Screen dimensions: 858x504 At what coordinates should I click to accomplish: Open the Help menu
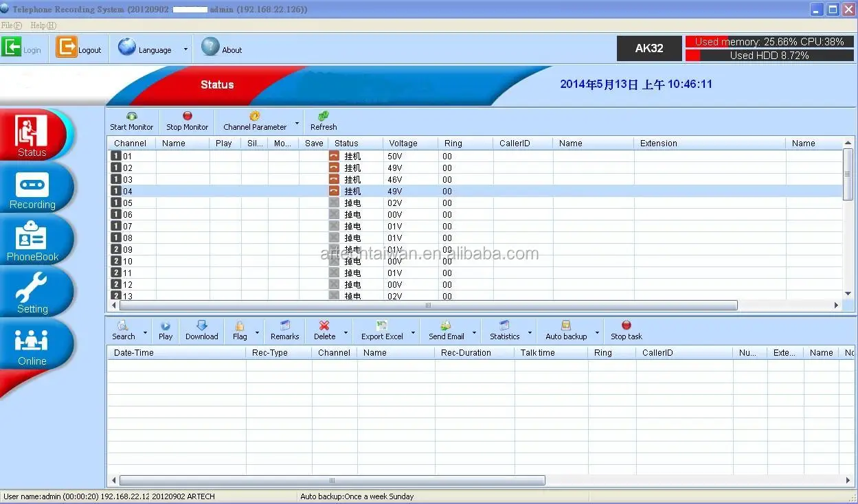click(42, 25)
